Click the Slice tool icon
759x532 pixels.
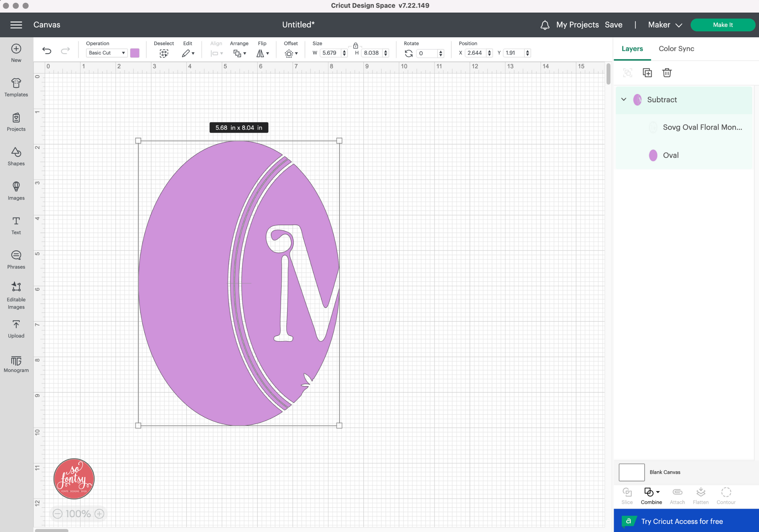(x=626, y=492)
